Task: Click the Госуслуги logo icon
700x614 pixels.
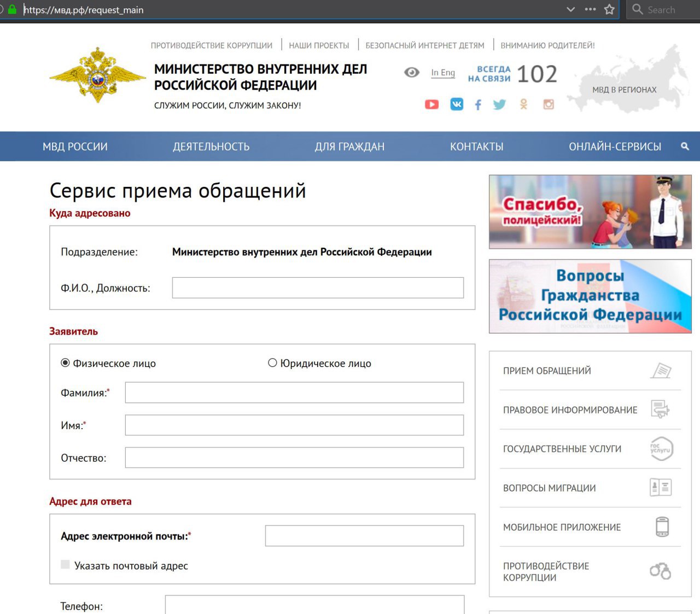Action: pyautogui.click(x=661, y=449)
